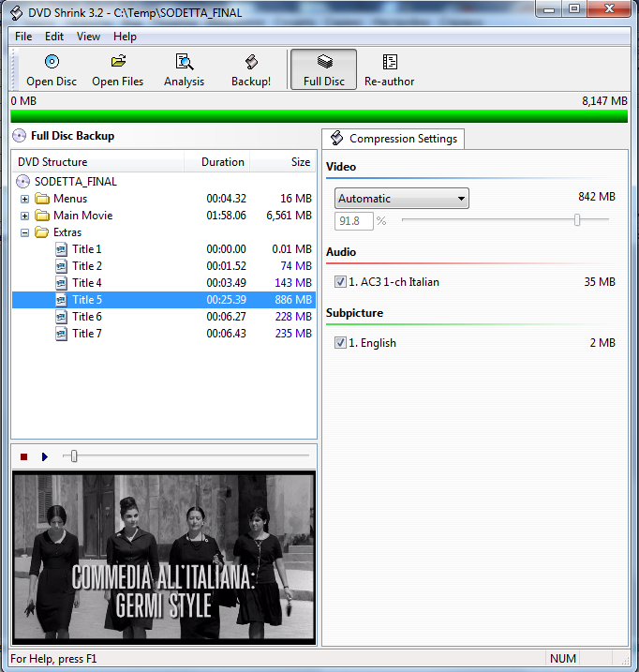639x672 pixels.
Task: Select the Title 4 row
Action: click(x=164, y=283)
